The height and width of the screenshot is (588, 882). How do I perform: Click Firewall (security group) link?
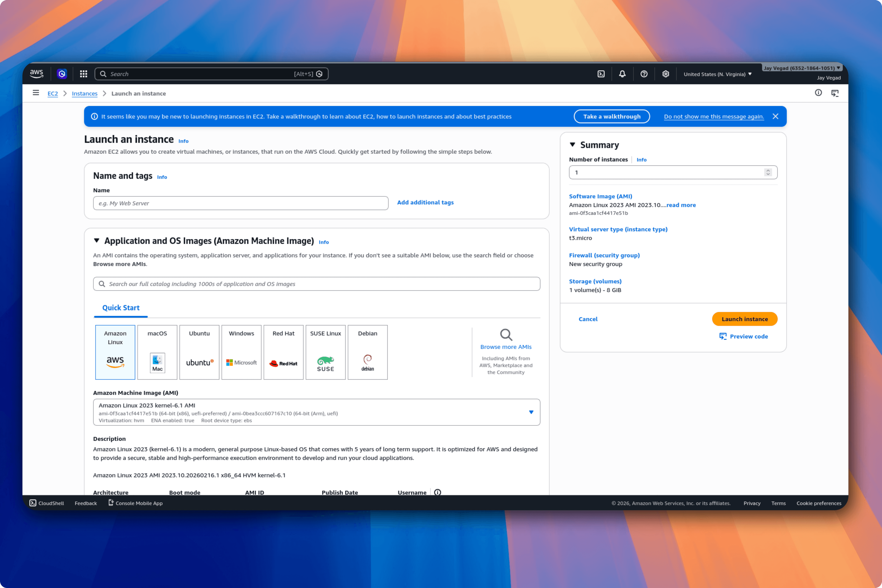coord(604,255)
